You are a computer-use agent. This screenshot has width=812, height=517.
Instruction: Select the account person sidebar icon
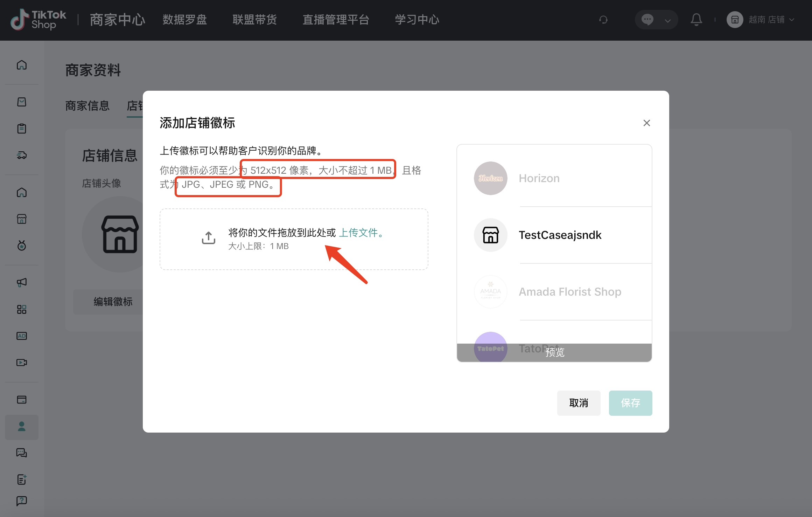pyautogui.click(x=22, y=427)
